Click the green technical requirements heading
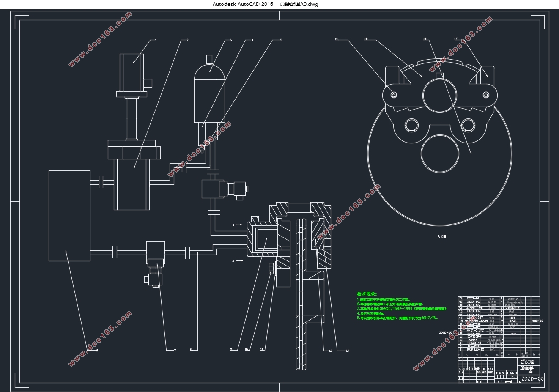This screenshot has height=392, width=559. (x=367, y=294)
